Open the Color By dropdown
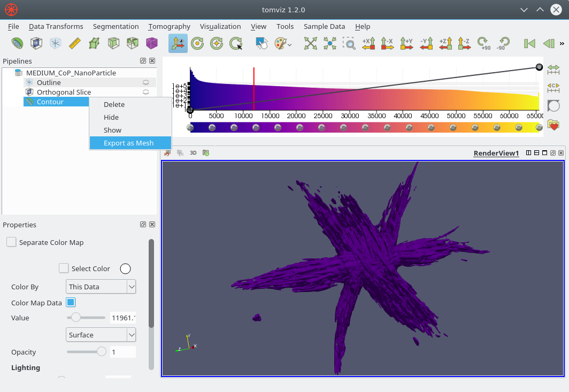The image size is (569, 392). [x=101, y=287]
